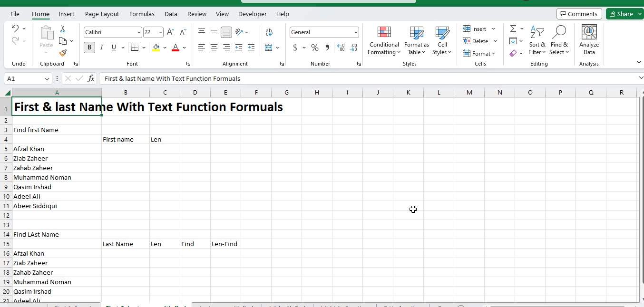Expand the Conditional Formatting menu

click(x=384, y=40)
